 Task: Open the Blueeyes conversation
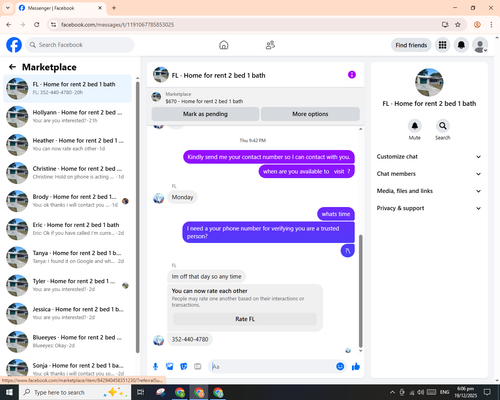coord(68,341)
